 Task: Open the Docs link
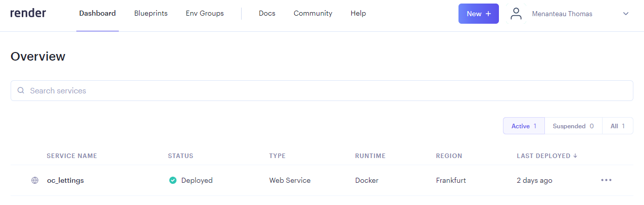coord(267,14)
